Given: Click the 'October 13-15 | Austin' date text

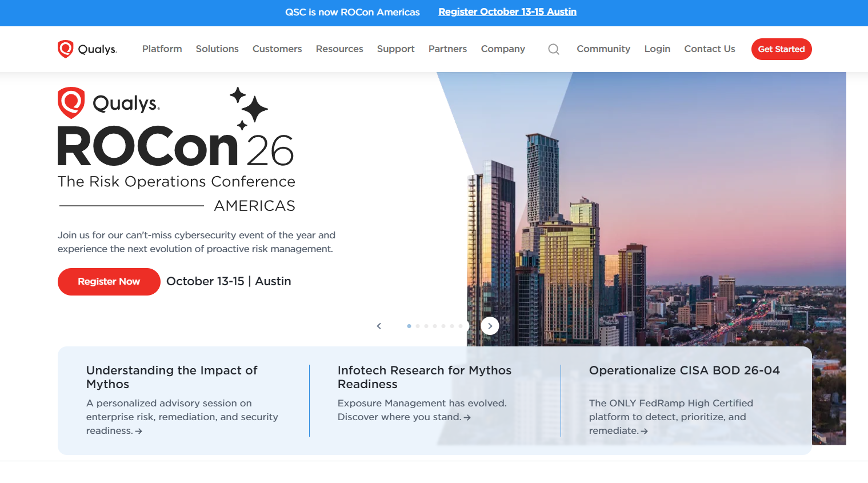Looking at the screenshot, I should pyautogui.click(x=229, y=281).
